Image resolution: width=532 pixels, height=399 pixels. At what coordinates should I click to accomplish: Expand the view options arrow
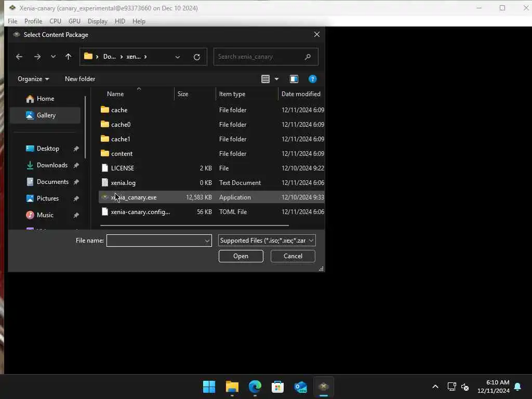(276, 79)
